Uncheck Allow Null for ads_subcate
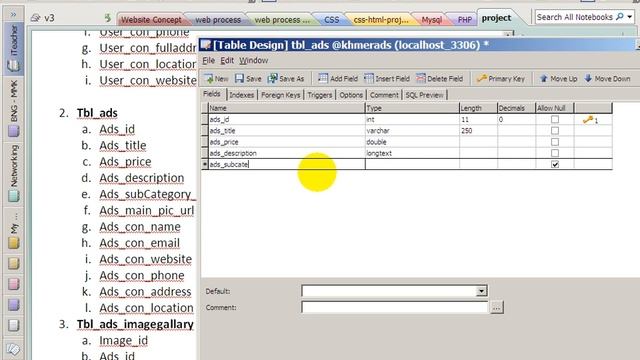Image resolution: width=640 pixels, height=360 pixels. click(555, 164)
